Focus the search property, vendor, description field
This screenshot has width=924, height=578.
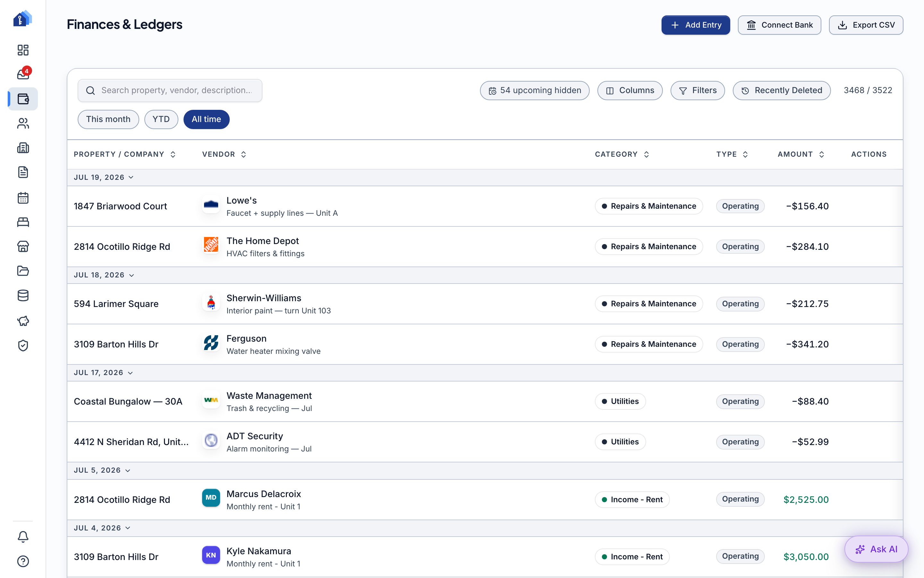(170, 91)
